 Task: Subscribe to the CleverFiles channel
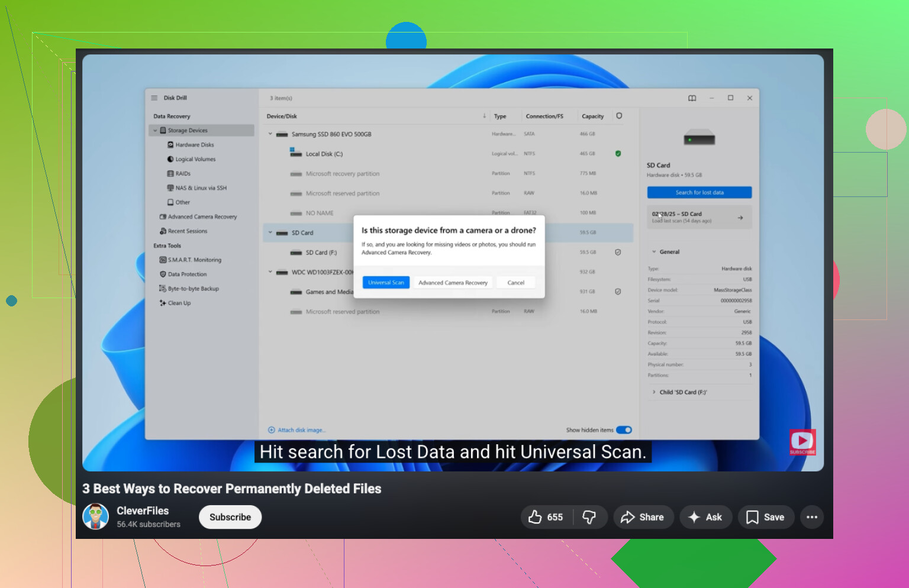pos(230,517)
